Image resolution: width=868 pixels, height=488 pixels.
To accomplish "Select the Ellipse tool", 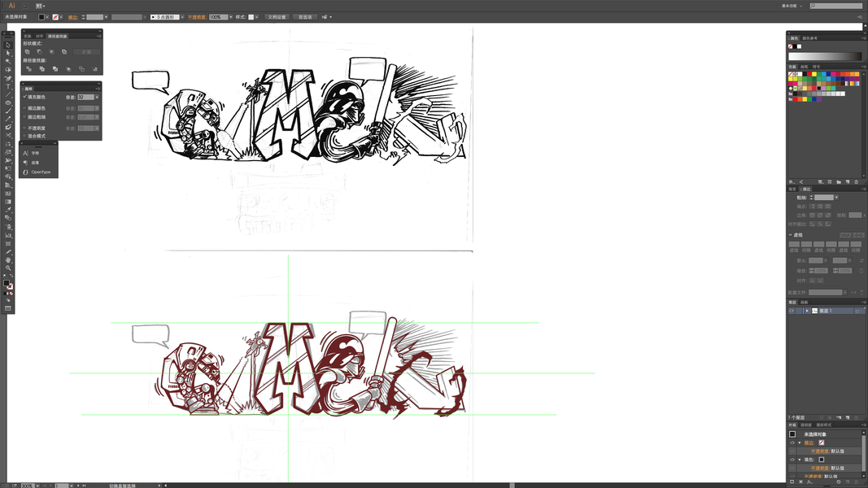I will (x=8, y=103).
